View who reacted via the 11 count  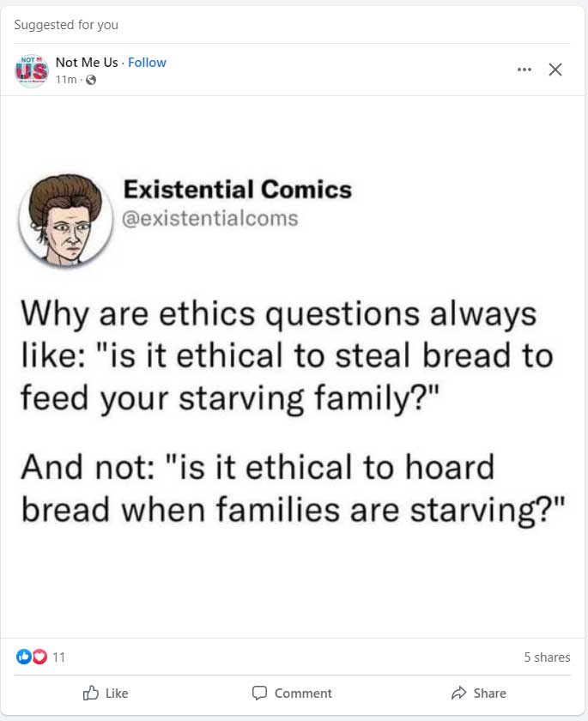point(58,657)
